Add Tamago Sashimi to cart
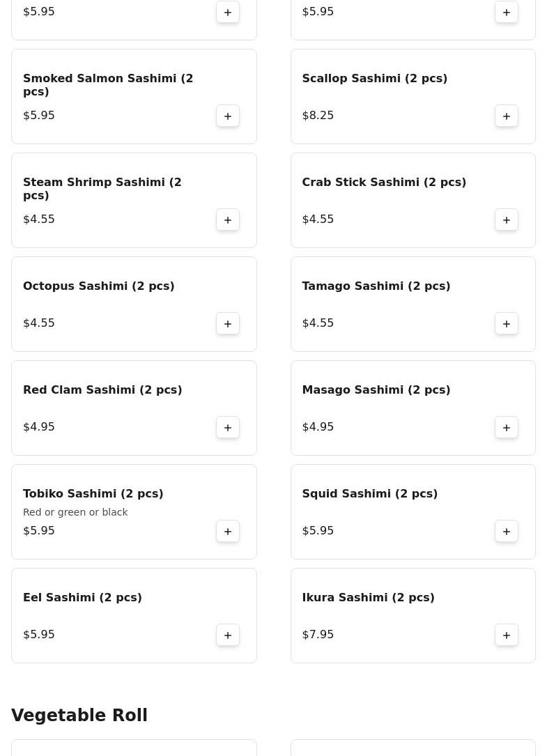Viewport: 547px width, 756px height. pyautogui.click(x=507, y=323)
